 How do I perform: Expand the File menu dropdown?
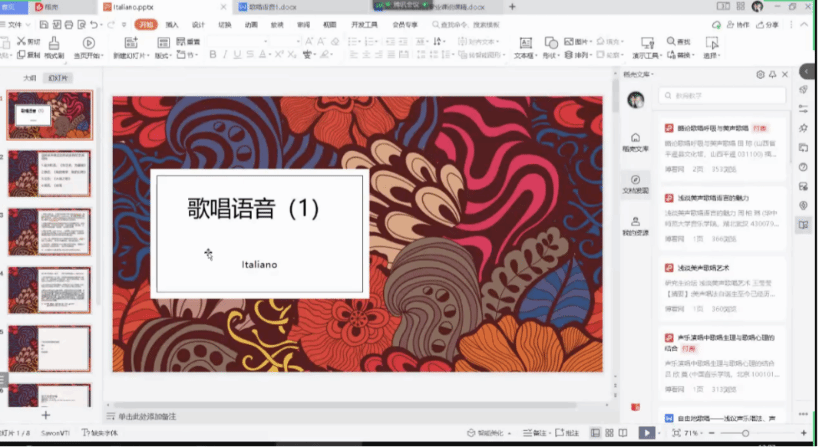(x=16, y=24)
